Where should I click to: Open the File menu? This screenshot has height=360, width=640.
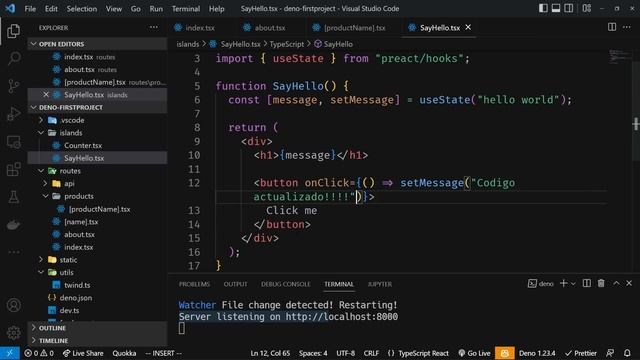pos(30,9)
